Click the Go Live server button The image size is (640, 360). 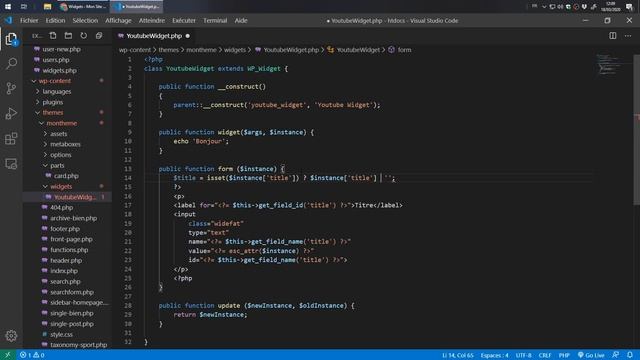pyautogui.click(x=591, y=355)
